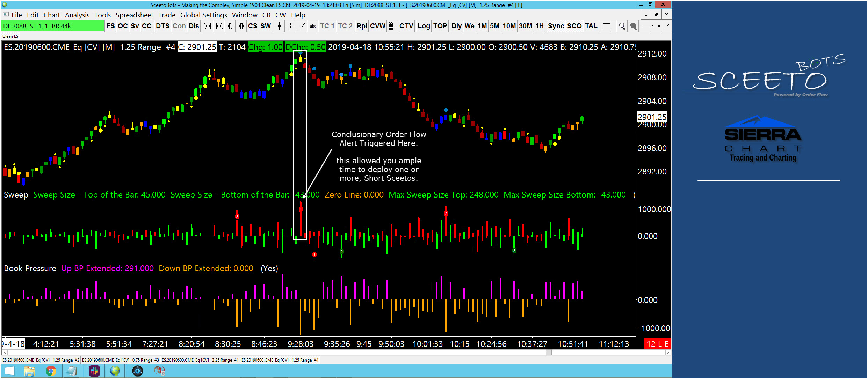This screenshot has height=379, width=868.
Task: Click the Log toolbar button
Action: 424,26
